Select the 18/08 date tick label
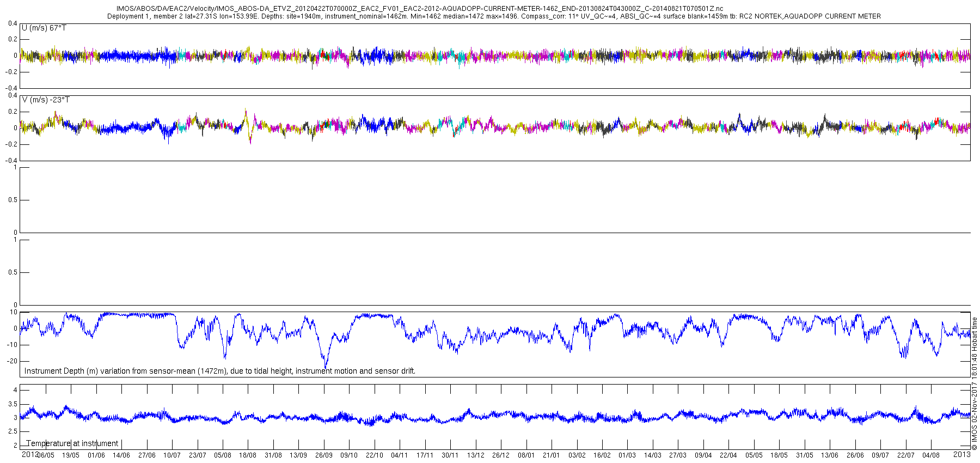Screen dimensions: 980x463 click(248, 455)
